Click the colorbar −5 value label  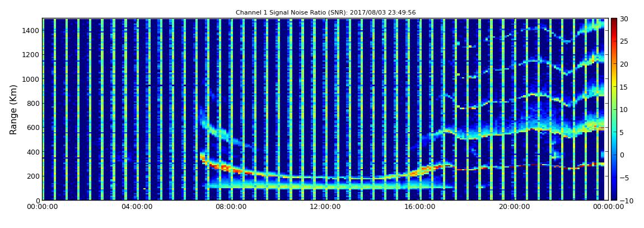tap(624, 178)
